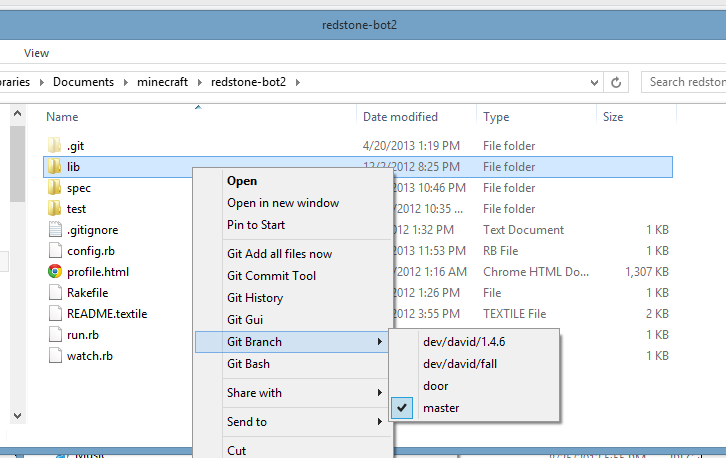Expand the arrow after Documents breadcrumb
726x458 pixels.
125,82
